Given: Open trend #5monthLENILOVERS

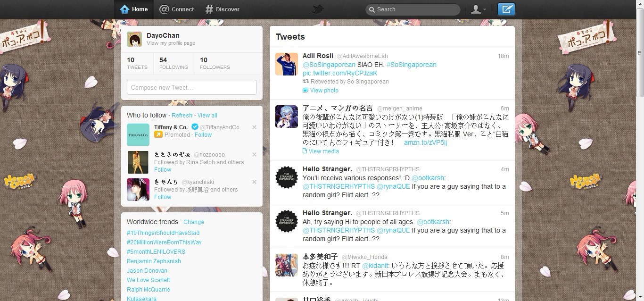Looking at the screenshot, I should coord(156,252).
